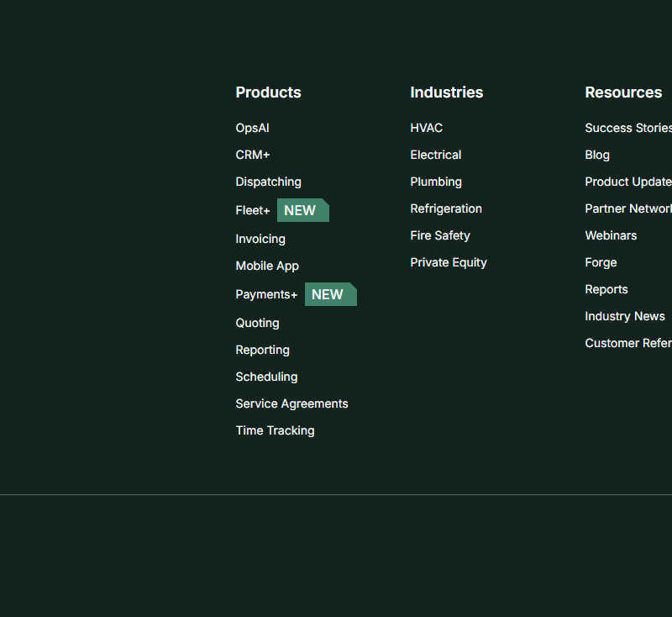Open the Electrical industry page

pyautogui.click(x=435, y=155)
